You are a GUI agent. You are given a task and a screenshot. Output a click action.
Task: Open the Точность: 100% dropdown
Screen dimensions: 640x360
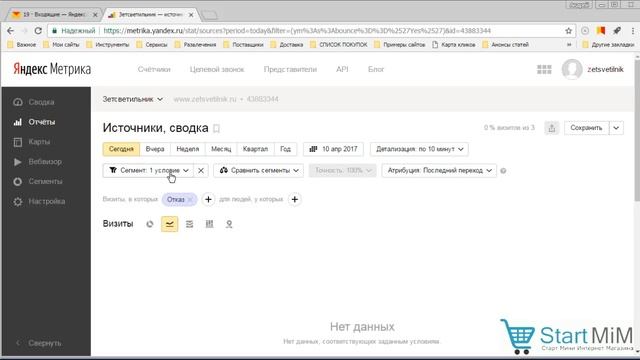pyautogui.click(x=342, y=170)
